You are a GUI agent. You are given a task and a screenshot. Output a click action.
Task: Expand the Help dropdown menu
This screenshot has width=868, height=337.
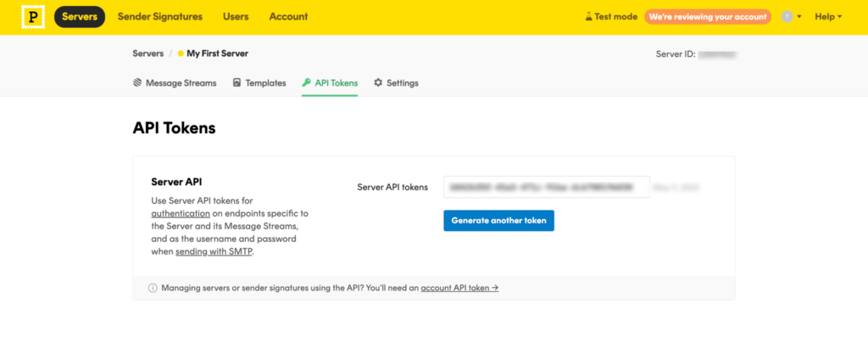click(x=828, y=17)
